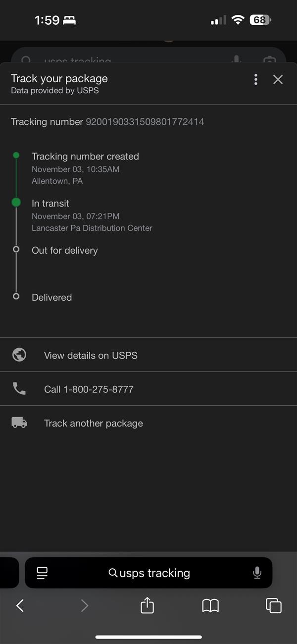
Task: Tap the phone icon beside the call number
Action: [19, 389]
